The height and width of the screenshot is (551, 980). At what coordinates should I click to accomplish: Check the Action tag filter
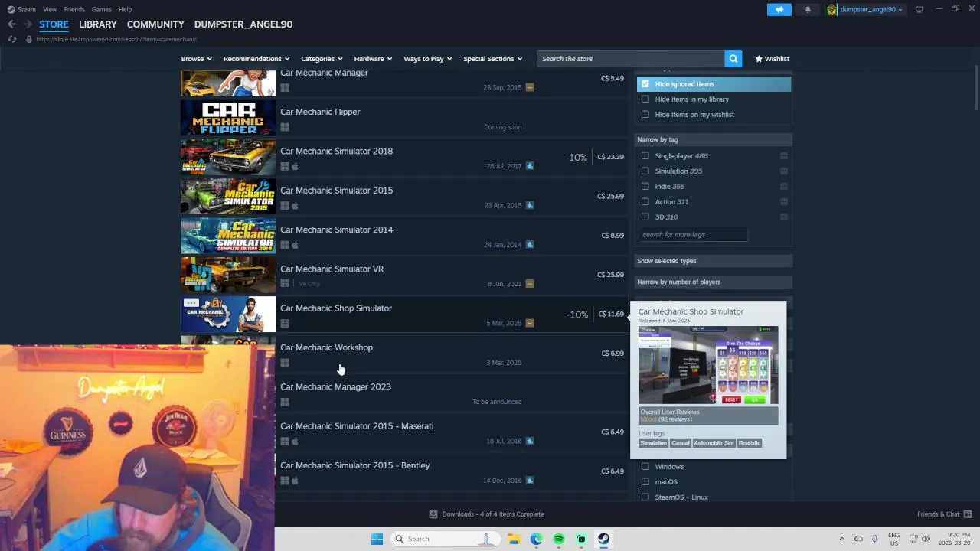pyautogui.click(x=645, y=201)
